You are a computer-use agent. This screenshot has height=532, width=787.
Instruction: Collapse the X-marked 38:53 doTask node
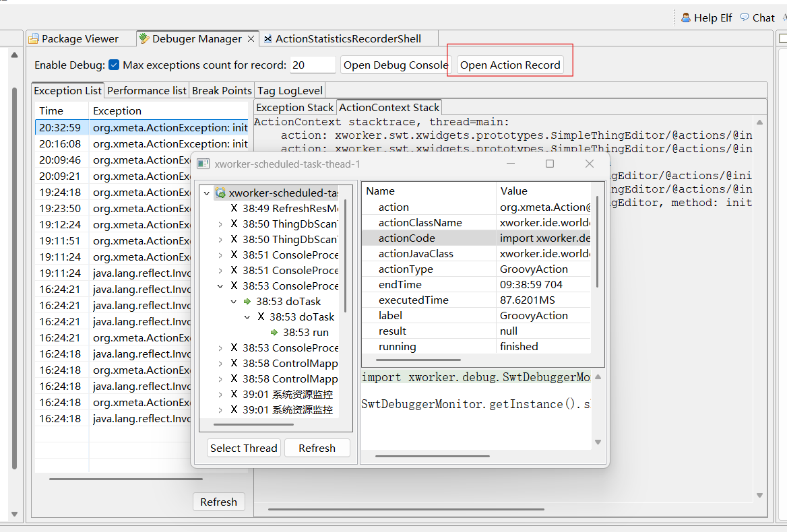pos(247,317)
